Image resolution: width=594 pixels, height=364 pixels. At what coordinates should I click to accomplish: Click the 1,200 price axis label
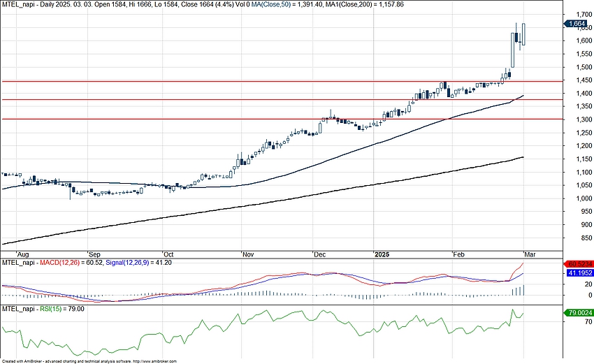pyautogui.click(x=584, y=146)
